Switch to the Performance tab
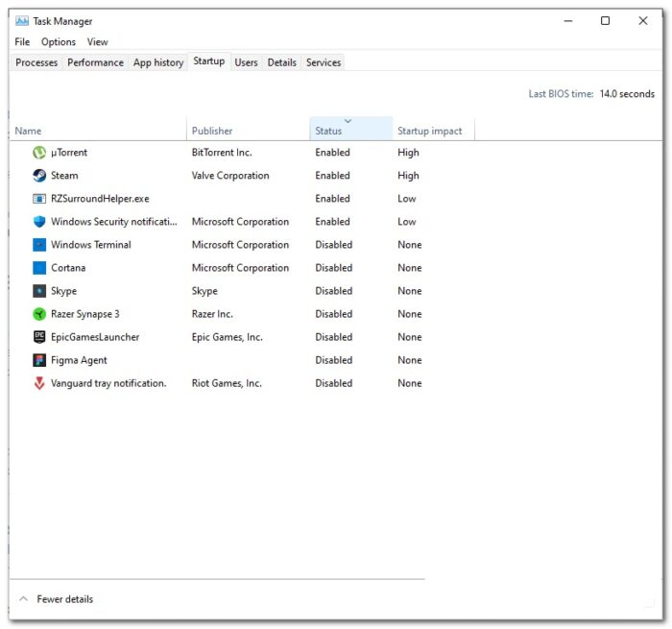Screen dimensions: 672x629 coord(95,62)
